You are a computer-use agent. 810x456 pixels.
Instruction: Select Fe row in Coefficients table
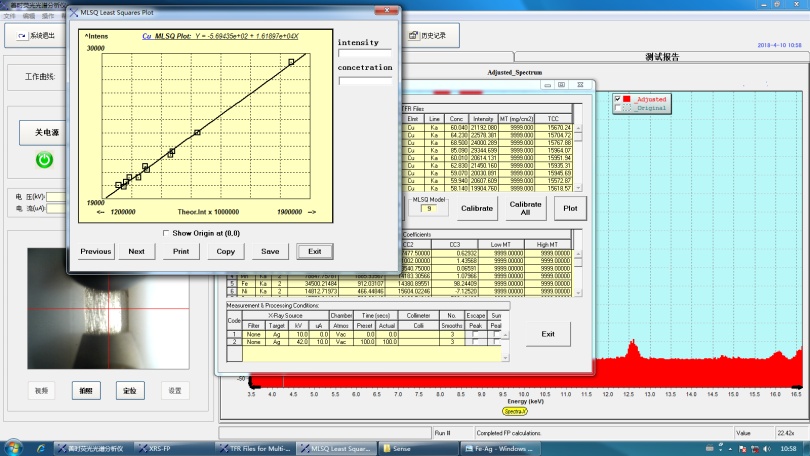[399, 284]
